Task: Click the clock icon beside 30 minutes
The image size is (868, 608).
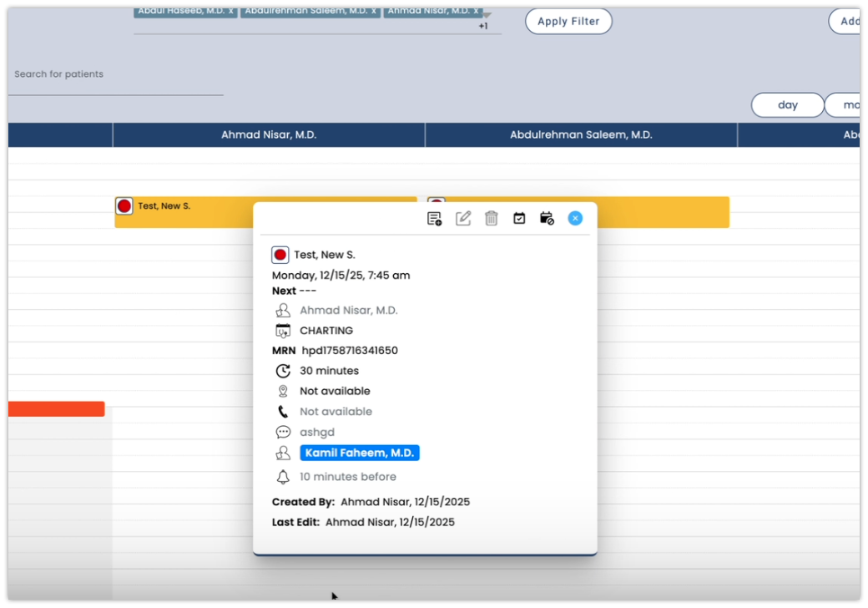Action: point(283,371)
